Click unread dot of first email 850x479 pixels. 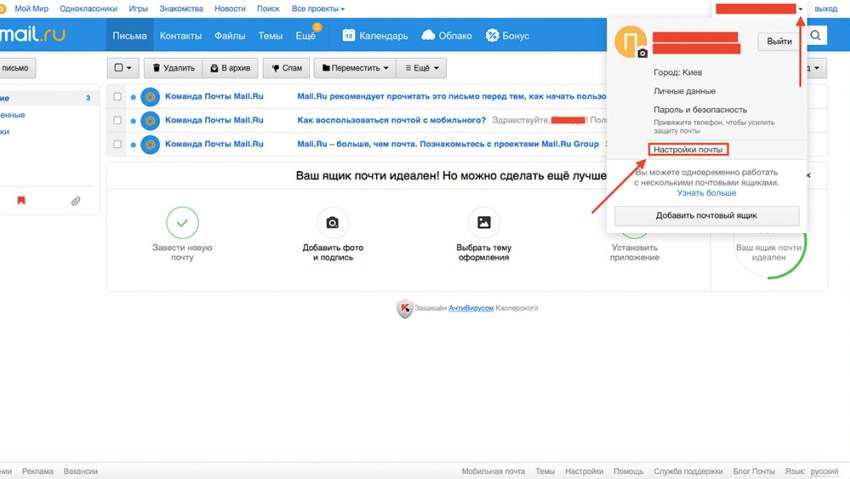pos(133,97)
